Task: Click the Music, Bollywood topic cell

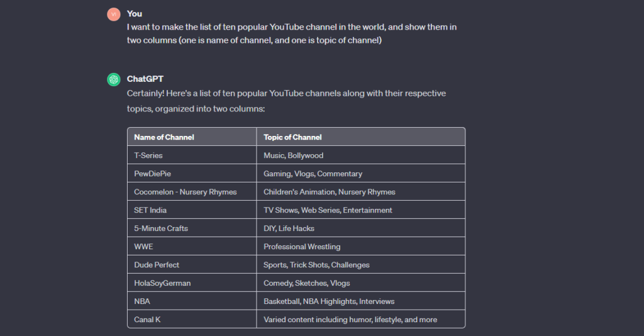Action: tap(293, 155)
